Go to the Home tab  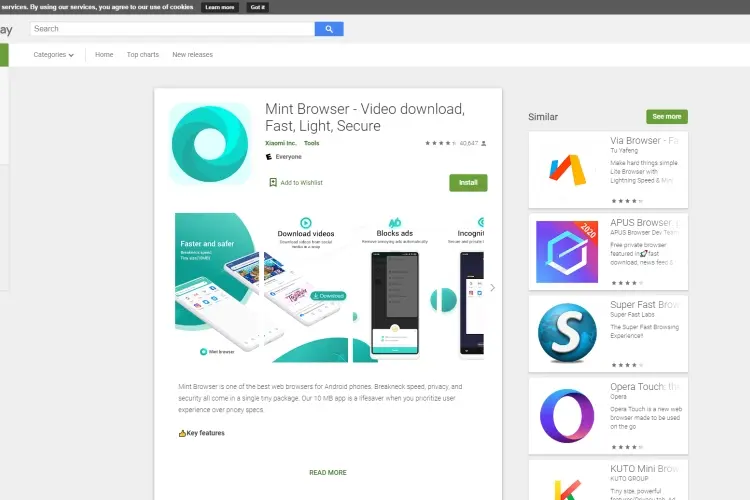pos(104,55)
